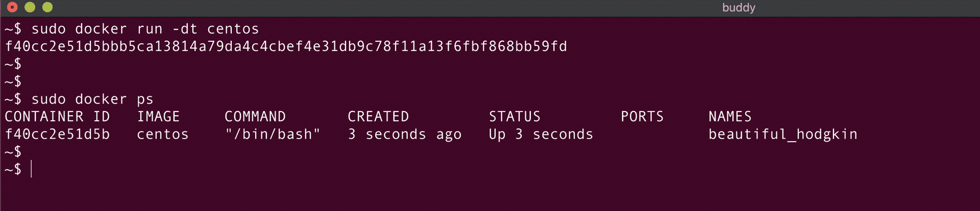Screen dimensions: 980x211
Task: Click the IMAGE column header
Action: tap(158, 117)
